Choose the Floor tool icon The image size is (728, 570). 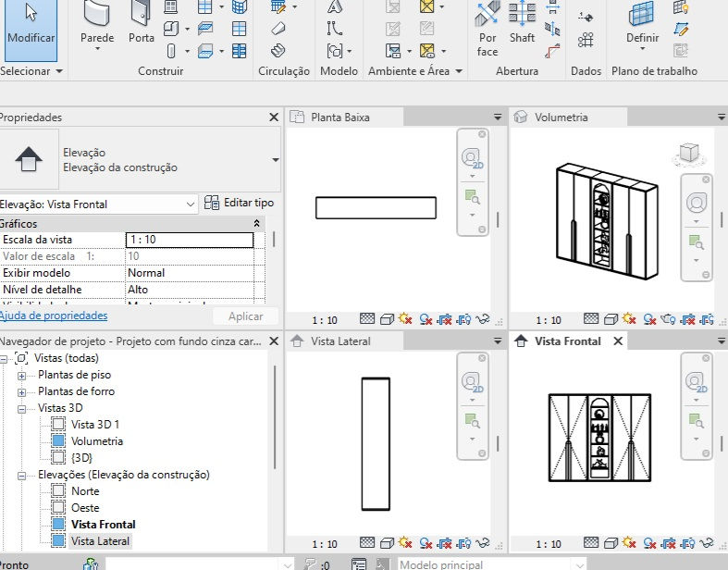[205, 51]
